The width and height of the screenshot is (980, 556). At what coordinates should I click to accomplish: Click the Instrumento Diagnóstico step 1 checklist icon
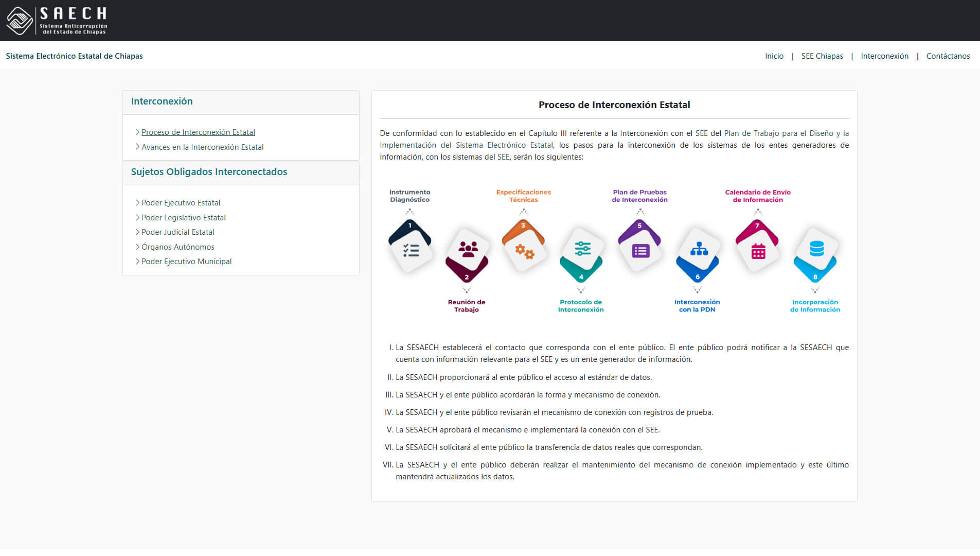[x=411, y=251]
